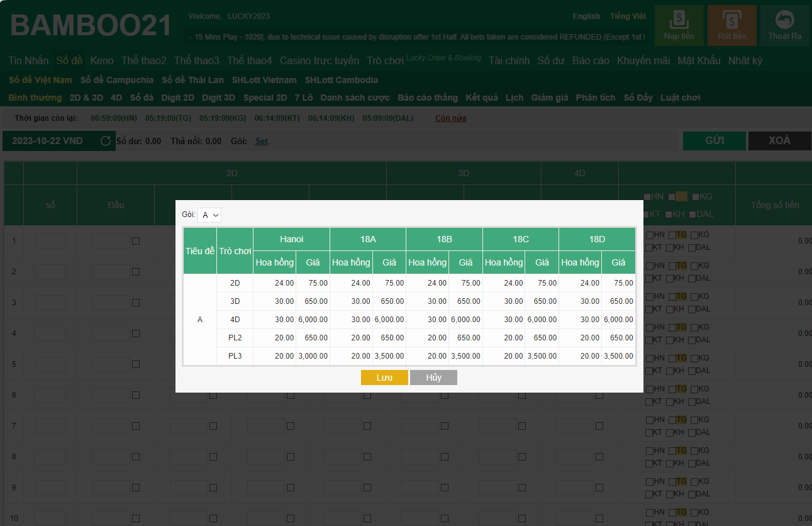Image resolution: width=812 pixels, height=526 pixels.
Task: Toggle the header HN checkbox
Action: click(x=647, y=196)
